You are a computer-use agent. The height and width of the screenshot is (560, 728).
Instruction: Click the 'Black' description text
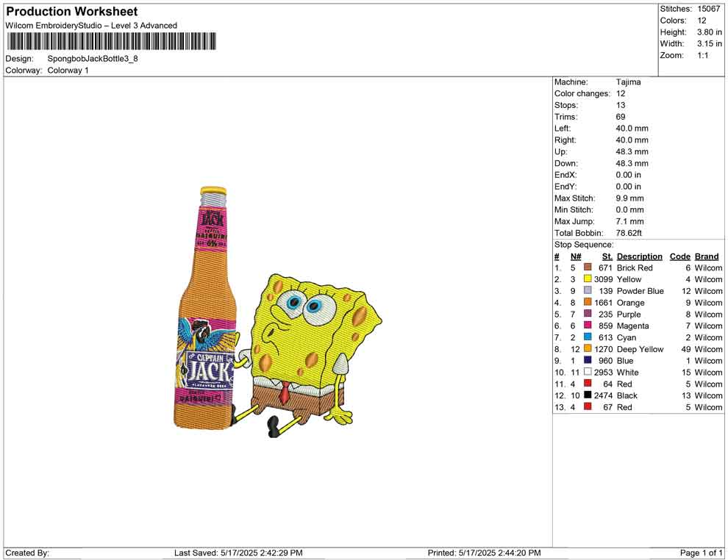pos(627,395)
